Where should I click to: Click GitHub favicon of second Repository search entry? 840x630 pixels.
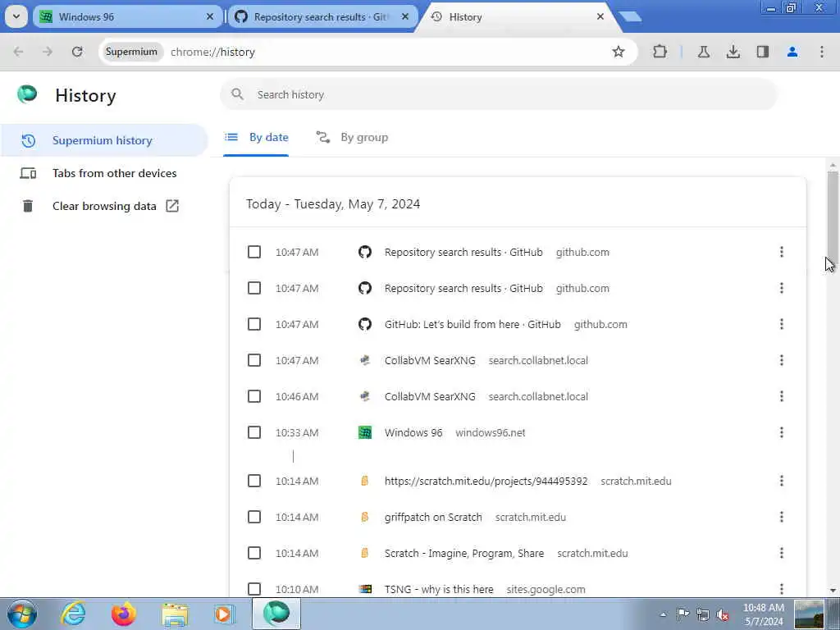[365, 288]
